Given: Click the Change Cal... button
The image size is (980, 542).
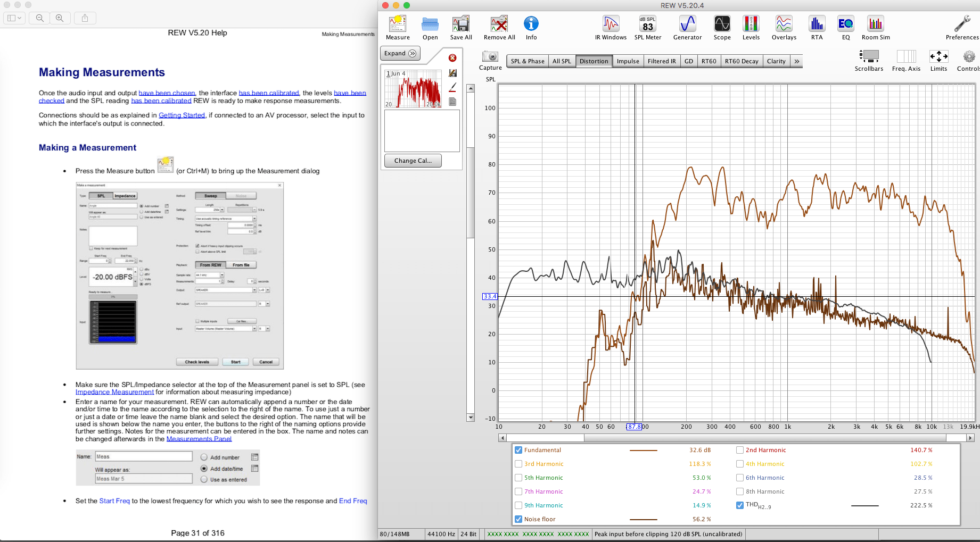Looking at the screenshot, I should pos(413,161).
